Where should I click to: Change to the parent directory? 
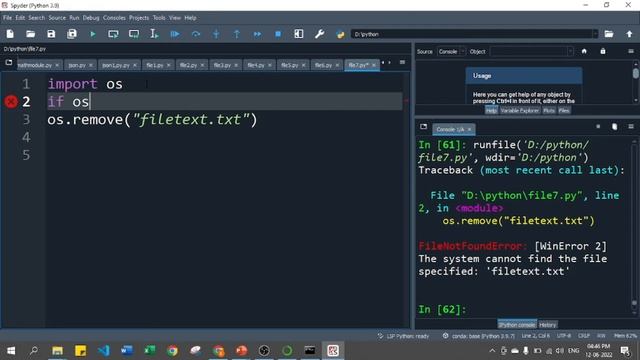[629, 34]
